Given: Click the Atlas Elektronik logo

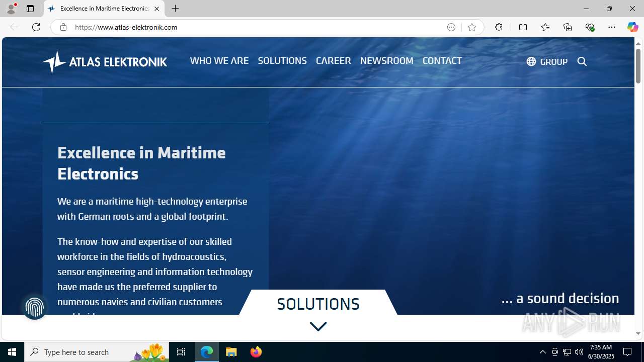Looking at the screenshot, I should pos(105,62).
